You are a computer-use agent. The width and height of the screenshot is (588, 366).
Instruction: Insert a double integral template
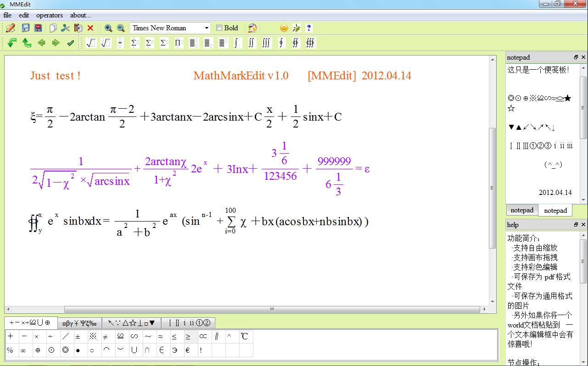(x=252, y=43)
